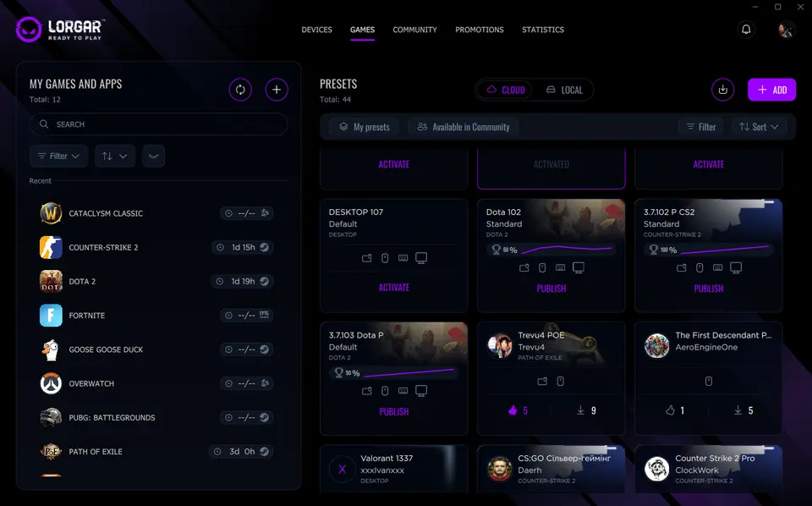812x506 pixels.
Task: Open presets Filter options
Action: pos(701,127)
